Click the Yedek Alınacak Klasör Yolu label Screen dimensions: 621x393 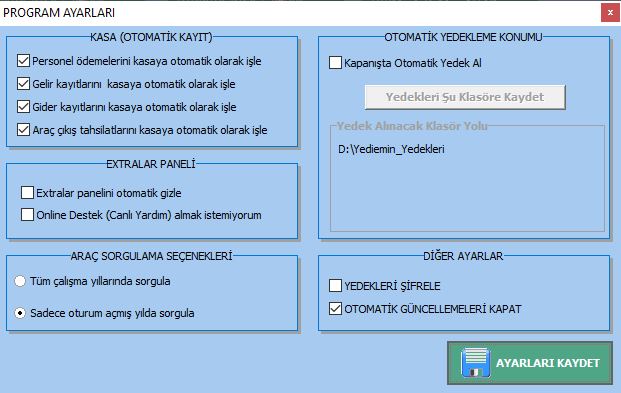[x=412, y=126]
